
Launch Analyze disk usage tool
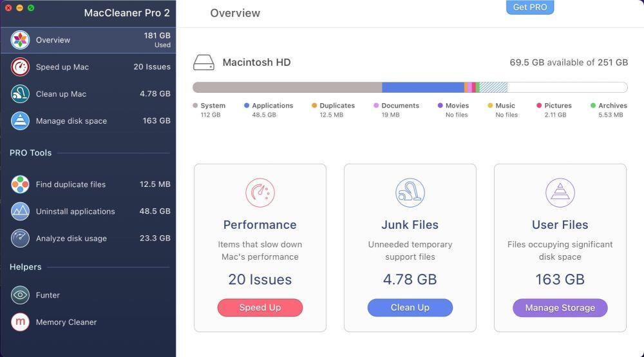(88, 238)
